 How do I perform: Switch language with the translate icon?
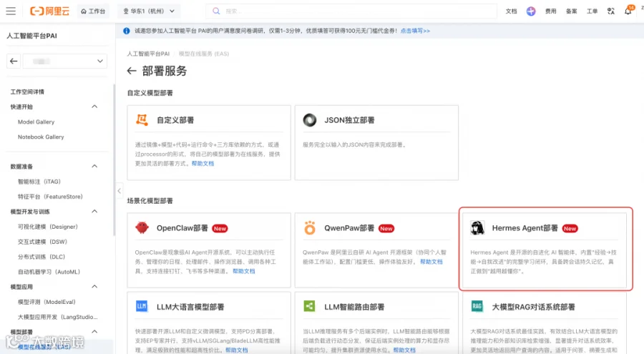(x=611, y=11)
